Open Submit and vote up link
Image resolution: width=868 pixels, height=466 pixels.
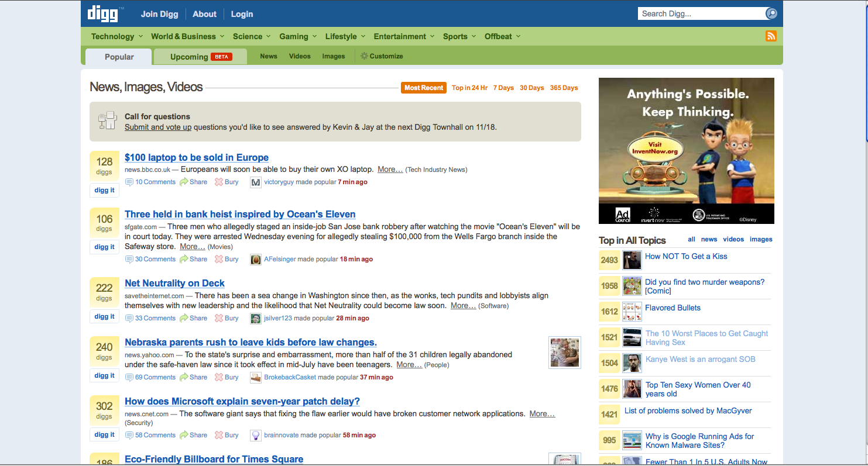pyautogui.click(x=158, y=127)
